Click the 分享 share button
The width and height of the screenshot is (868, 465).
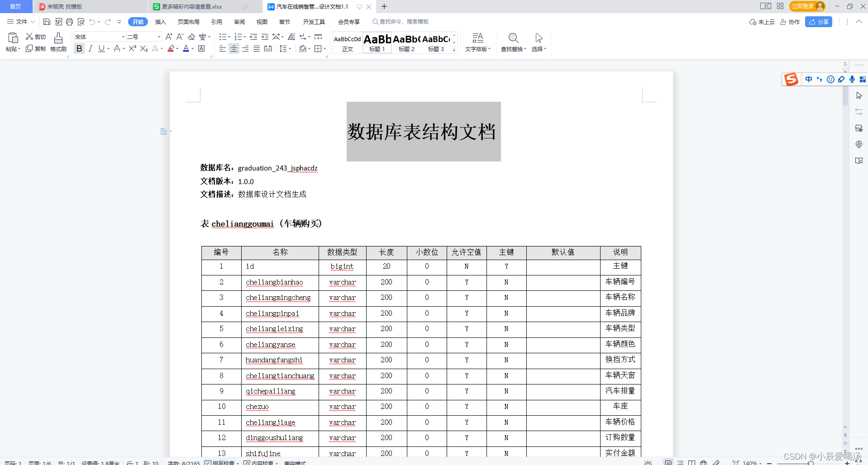coord(819,21)
